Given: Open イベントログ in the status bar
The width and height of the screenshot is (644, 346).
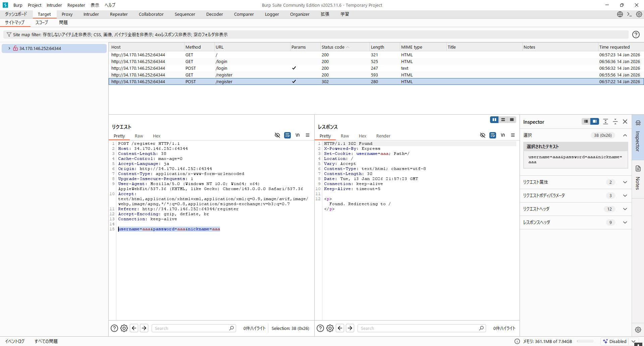Looking at the screenshot, I should click(x=15, y=341).
